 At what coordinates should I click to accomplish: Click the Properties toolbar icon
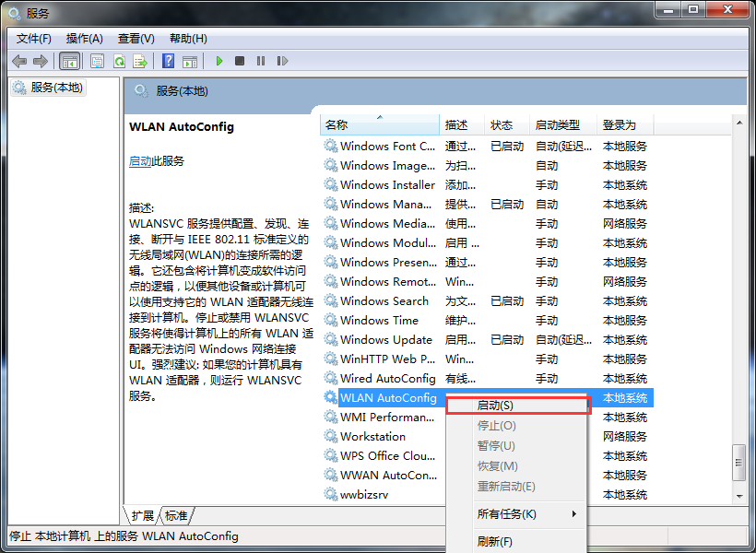click(97, 61)
